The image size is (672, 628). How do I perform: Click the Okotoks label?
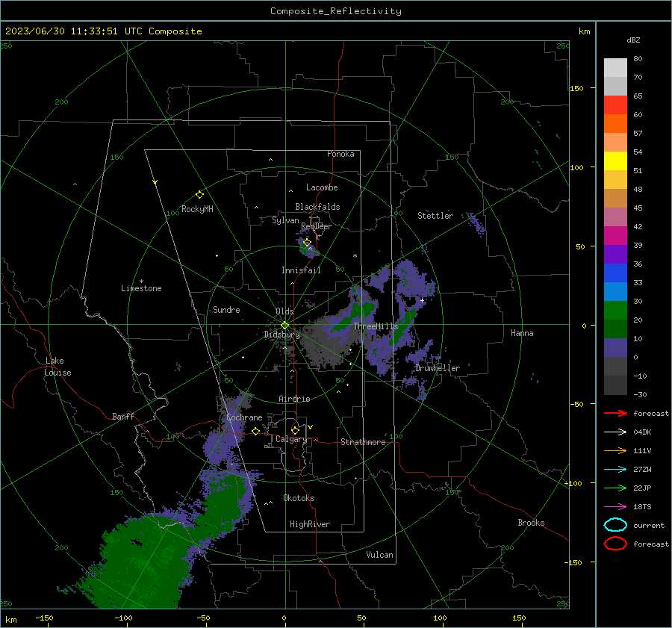click(x=299, y=498)
